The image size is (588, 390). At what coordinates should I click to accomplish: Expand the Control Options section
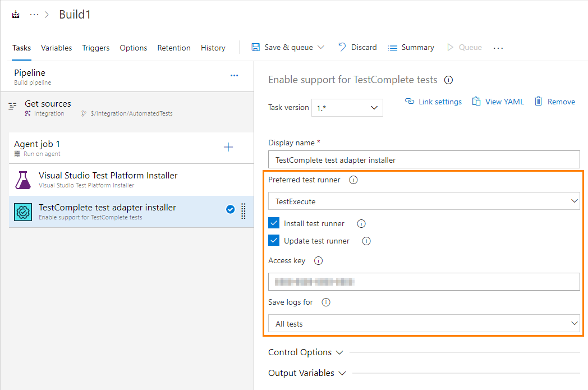point(306,352)
